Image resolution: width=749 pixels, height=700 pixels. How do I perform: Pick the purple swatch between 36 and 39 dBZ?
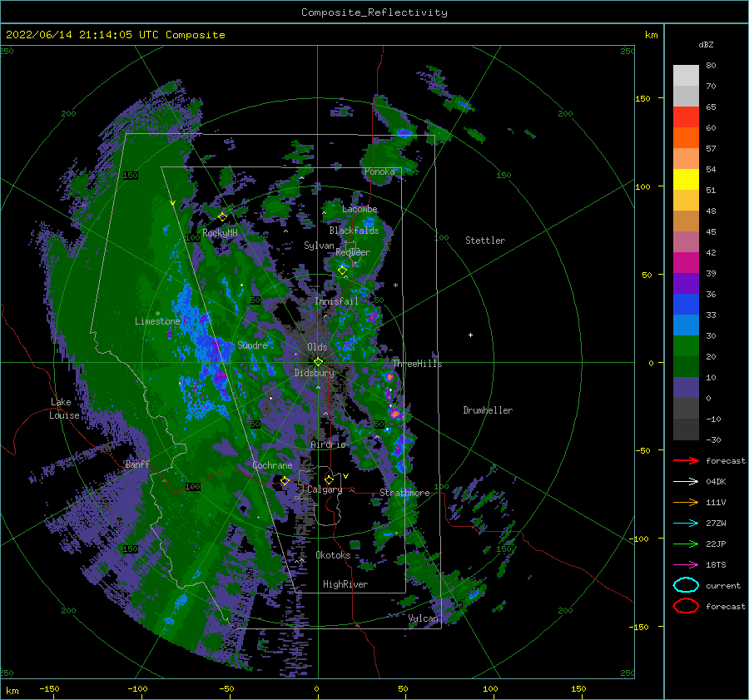point(686,283)
